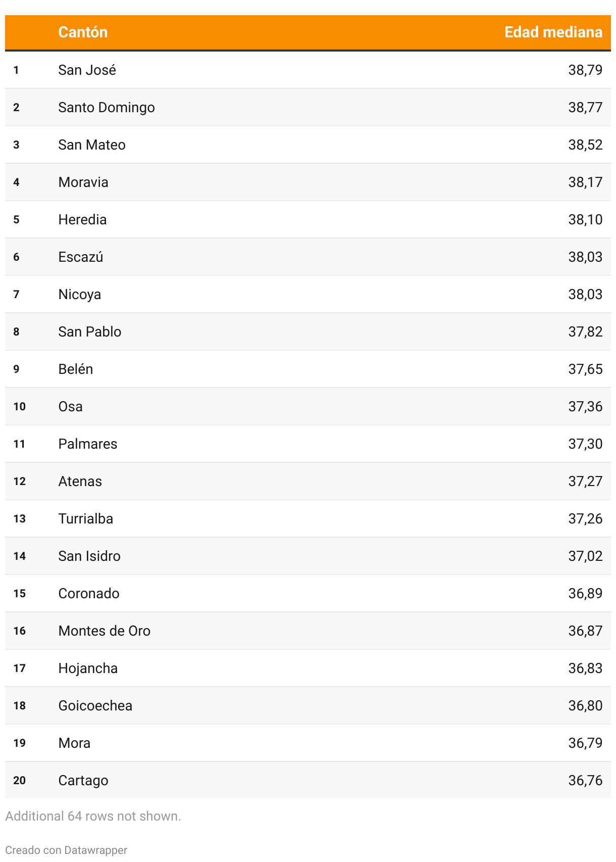Open the Creado con Datawrapper link

pyautogui.click(x=66, y=850)
